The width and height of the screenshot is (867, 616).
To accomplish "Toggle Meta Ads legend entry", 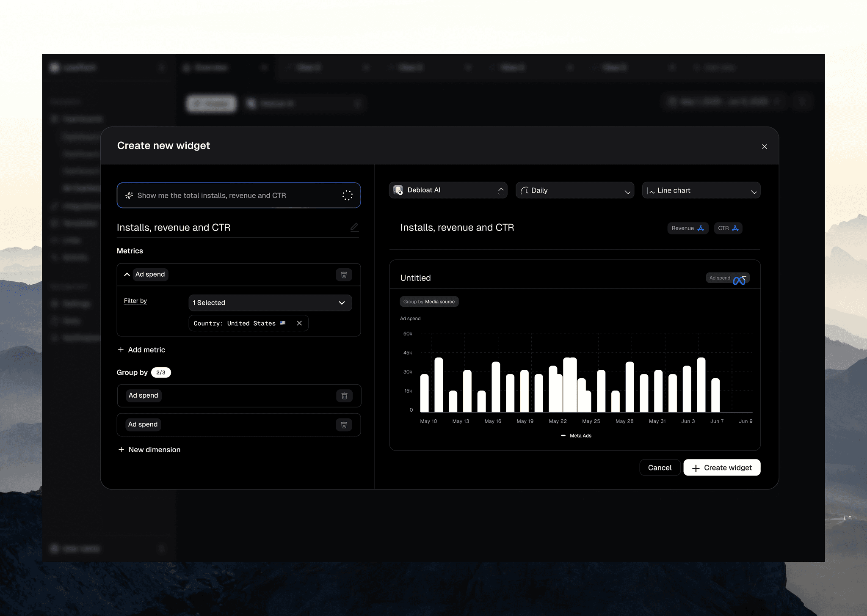I will pyautogui.click(x=576, y=436).
